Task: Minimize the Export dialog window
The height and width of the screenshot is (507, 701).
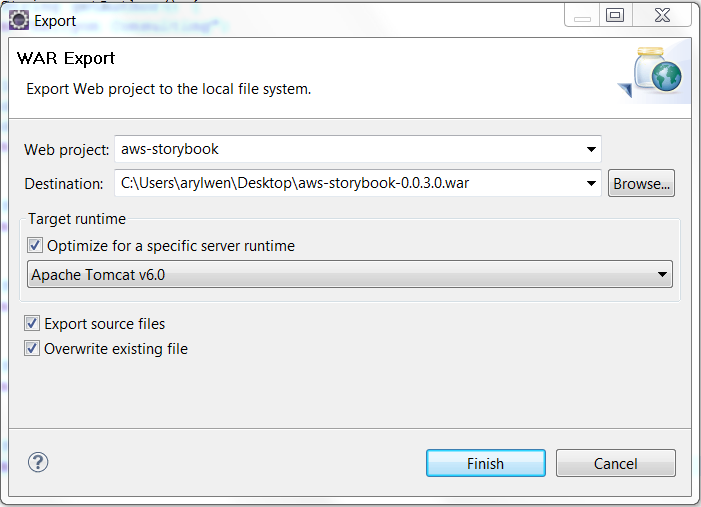Action: [583, 15]
